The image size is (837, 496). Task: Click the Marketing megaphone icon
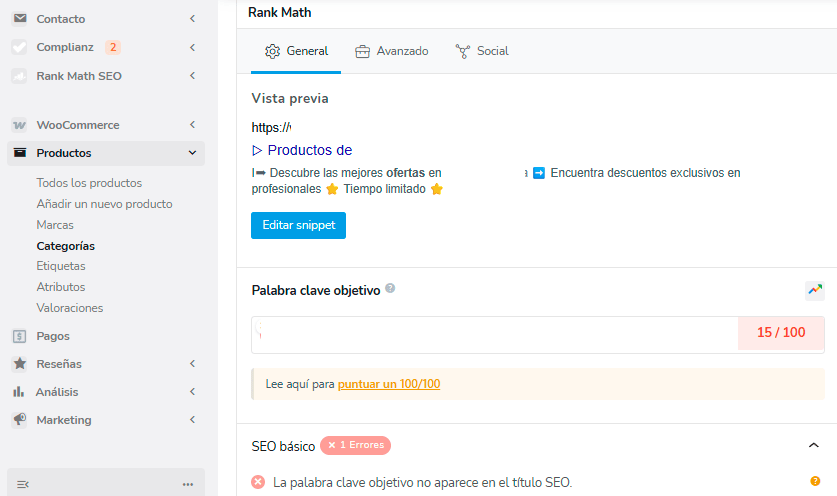[x=20, y=420]
